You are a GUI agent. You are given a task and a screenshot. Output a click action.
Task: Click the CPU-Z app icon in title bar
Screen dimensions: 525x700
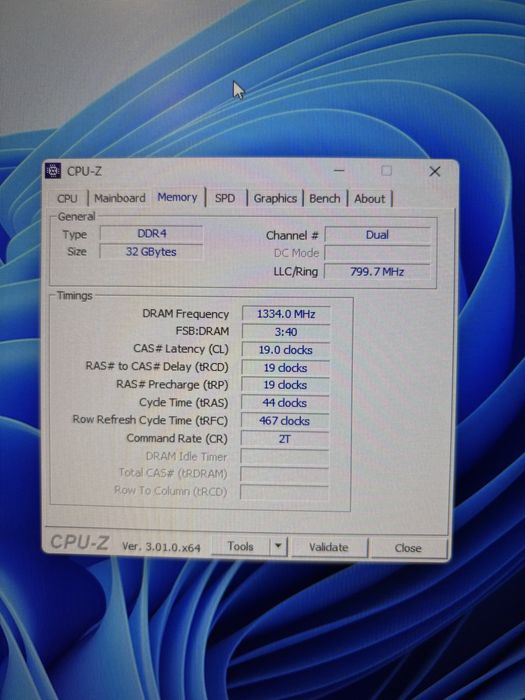point(53,171)
